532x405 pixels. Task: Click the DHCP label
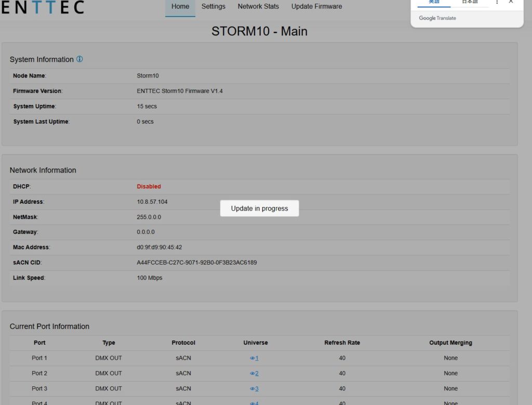[22, 186]
